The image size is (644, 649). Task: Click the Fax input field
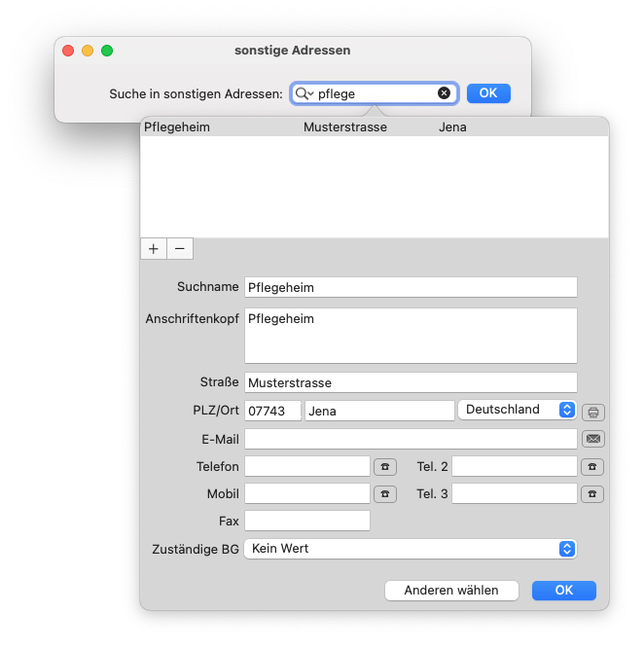tap(307, 521)
